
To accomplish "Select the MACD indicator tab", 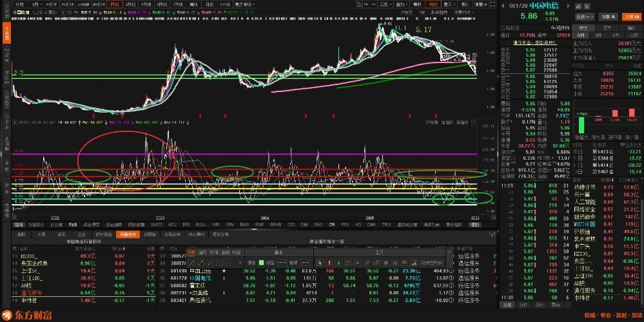I will coord(157,225).
